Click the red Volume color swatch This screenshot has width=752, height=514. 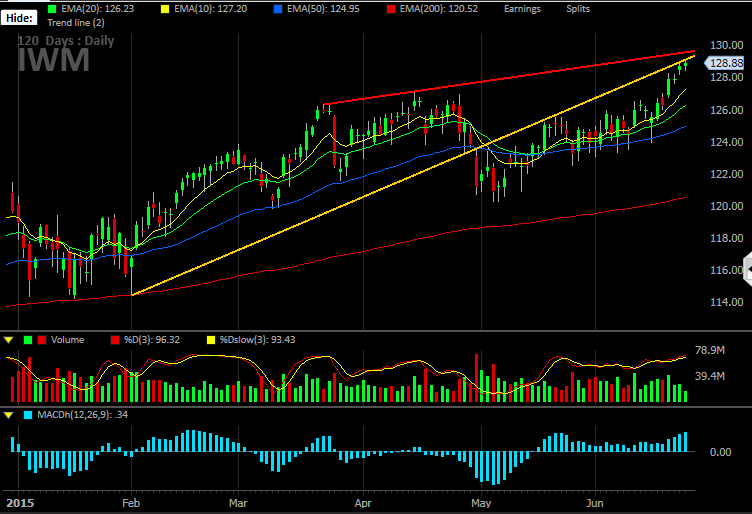click(x=42, y=340)
